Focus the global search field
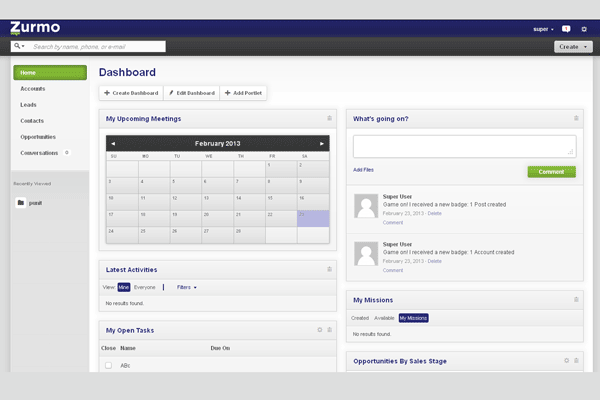600x400 pixels. tap(97, 46)
